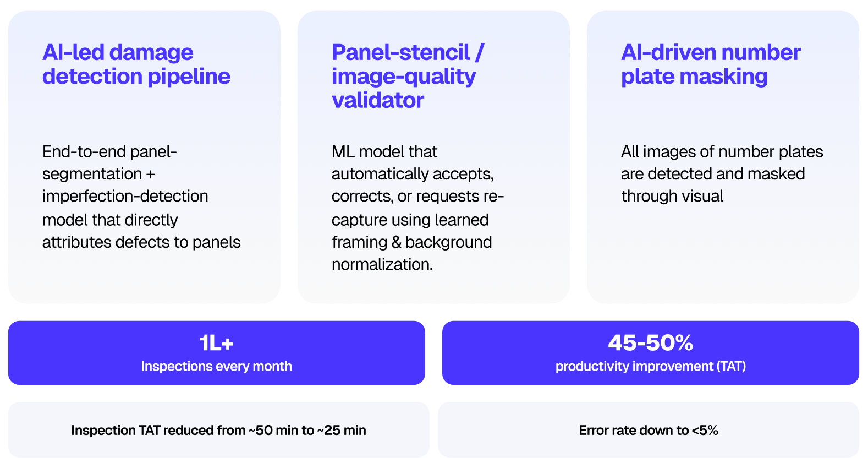Click the "attributes defects to panels" line
The height and width of the screenshot is (468, 868).
141,242
